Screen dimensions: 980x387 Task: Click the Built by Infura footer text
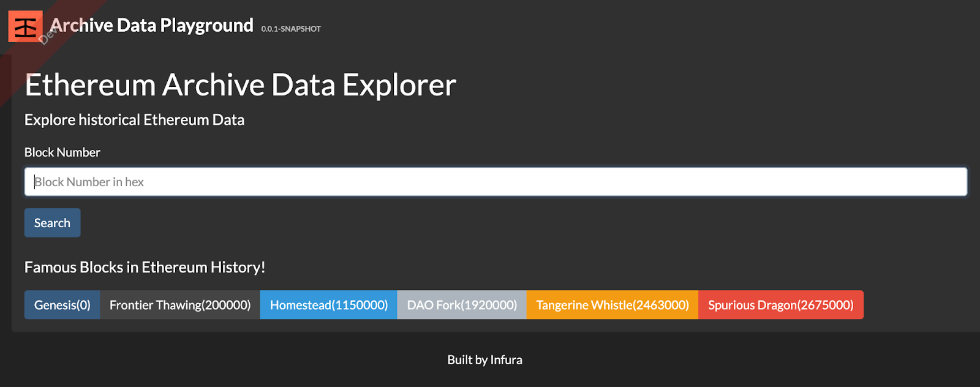(x=484, y=360)
